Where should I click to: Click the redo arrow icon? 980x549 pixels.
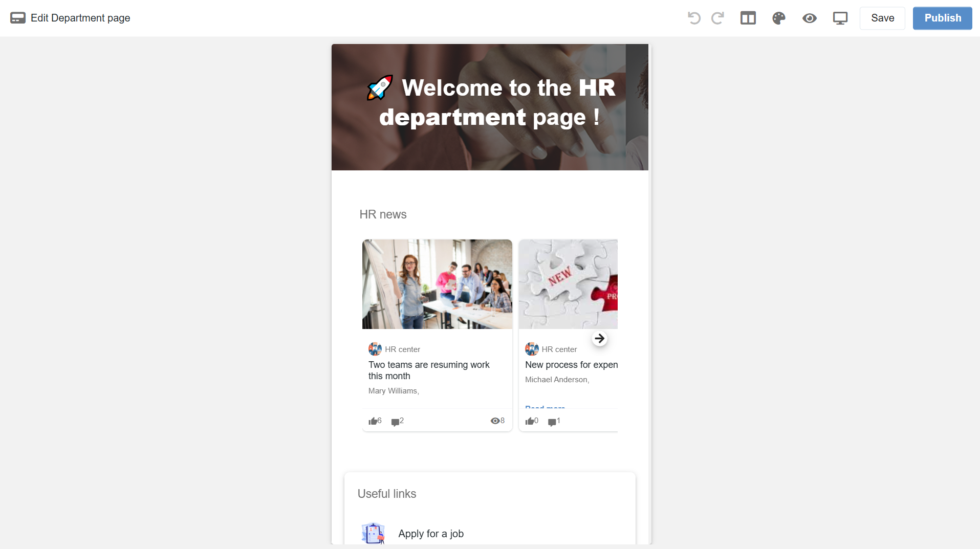[x=717, y=18]
